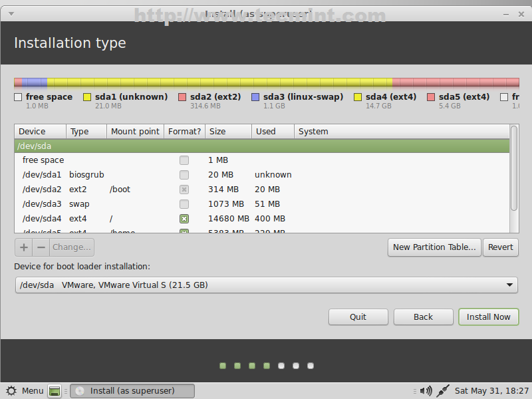The height and width of the screenshot is (399, 532).
Task: Open the Menu gear icon in taskbar
Action: coord(11,391)
